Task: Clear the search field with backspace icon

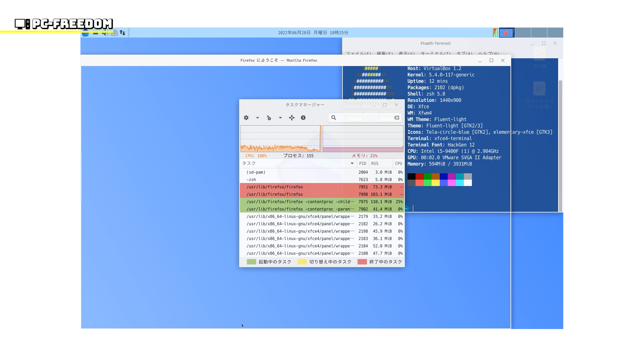Action: point(397,118)
